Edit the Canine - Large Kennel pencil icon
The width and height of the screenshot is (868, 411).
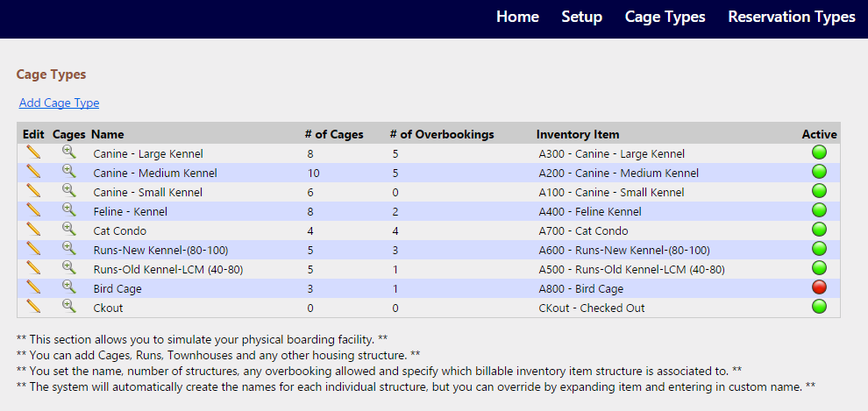tap(33, 152)
